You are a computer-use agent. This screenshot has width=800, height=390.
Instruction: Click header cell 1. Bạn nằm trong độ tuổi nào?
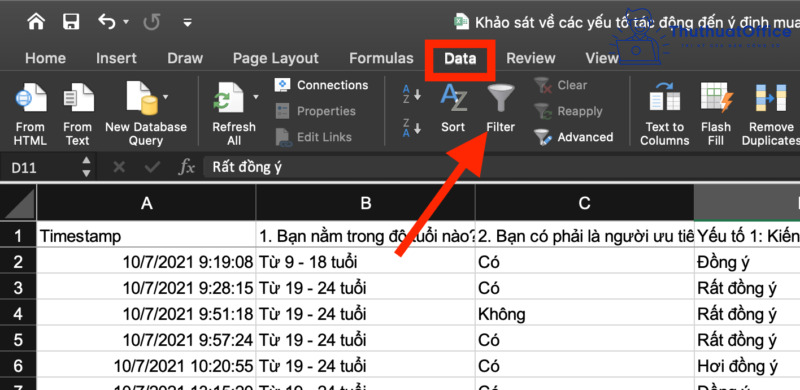point(365,236)
